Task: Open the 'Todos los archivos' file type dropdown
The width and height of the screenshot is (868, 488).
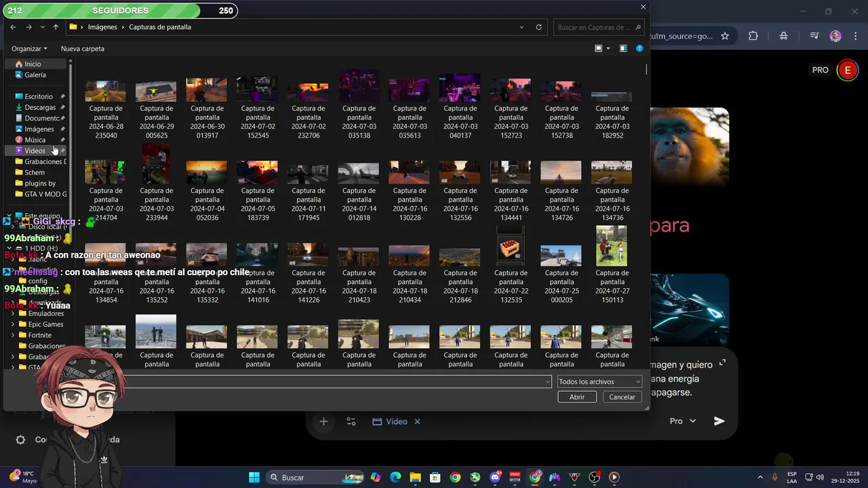Action: (599, 382)
